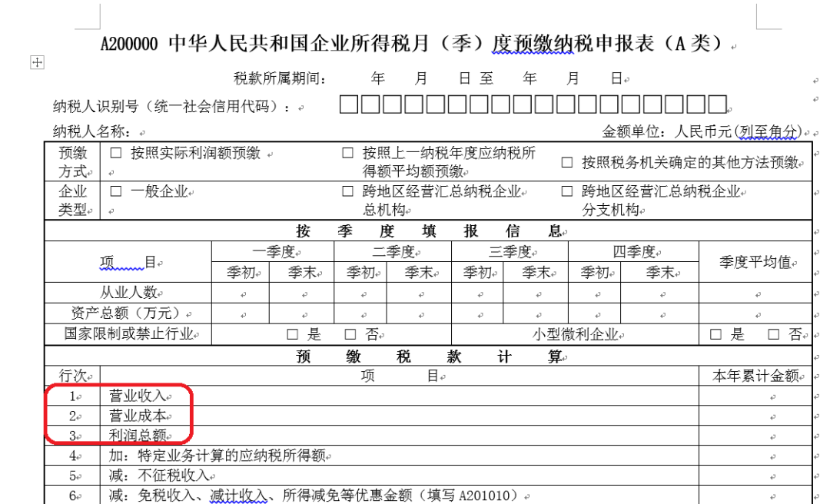The height and width of the screenshot is (504, 830).
Task: Click the A200000 form title text
Action: [x=410, y=44]
